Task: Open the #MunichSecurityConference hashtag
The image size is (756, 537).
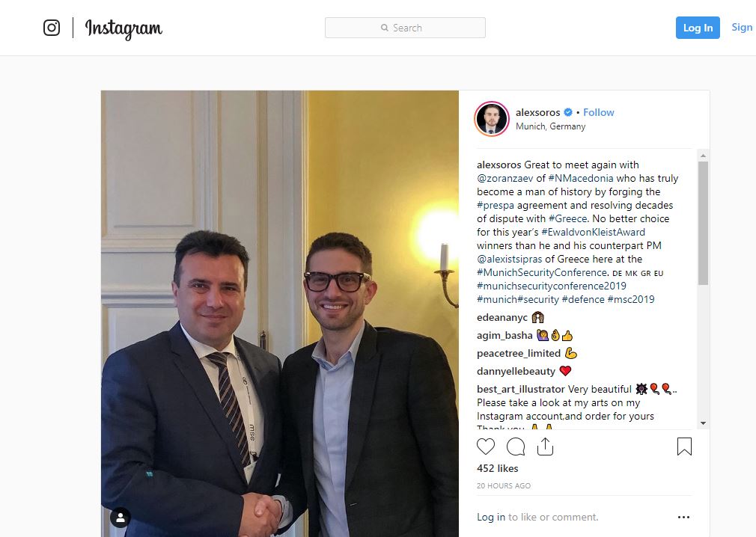Action: pos(541,272)
